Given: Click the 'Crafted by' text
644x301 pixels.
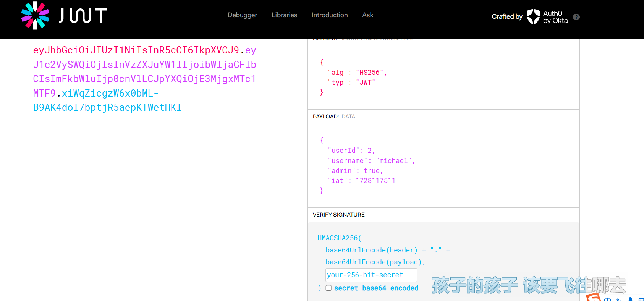Looking at the screenshot, I should point(507,16).
